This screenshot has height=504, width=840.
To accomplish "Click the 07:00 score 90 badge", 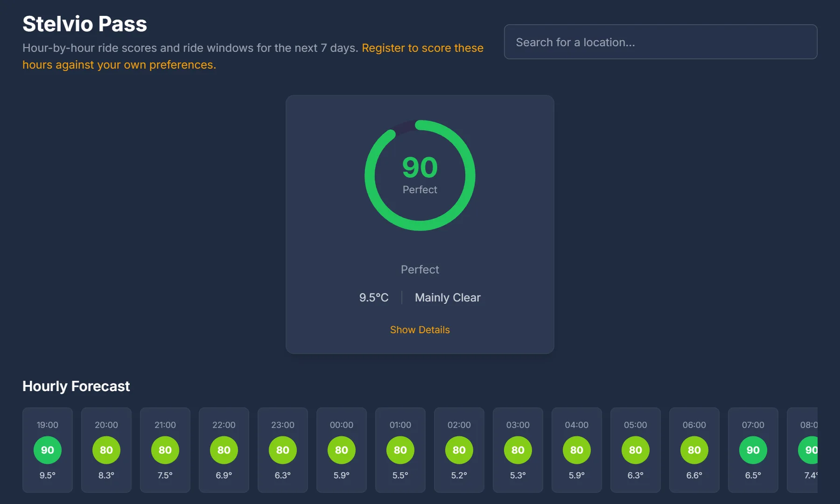I will [753, 450].
